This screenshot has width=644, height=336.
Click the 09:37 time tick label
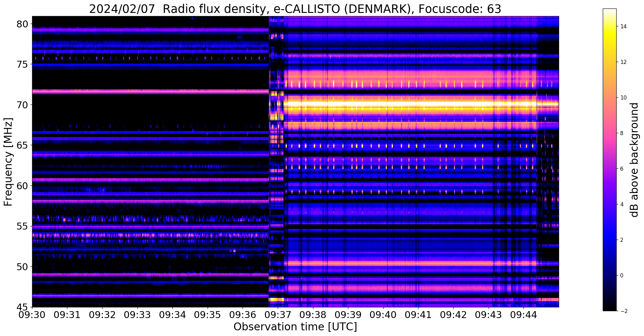coord(278,315)
